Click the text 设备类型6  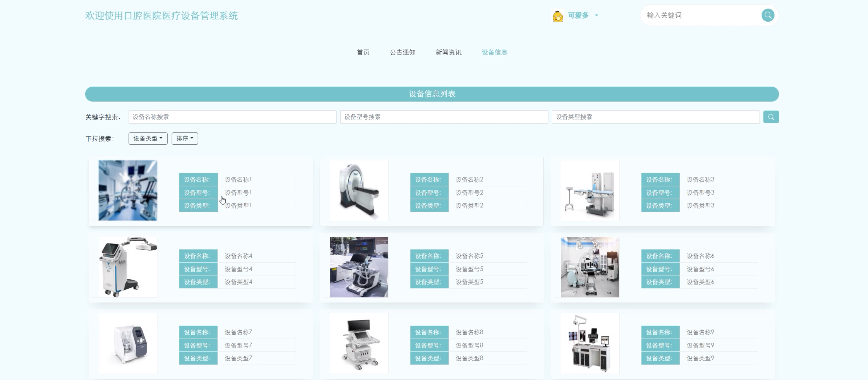point(700,282)
